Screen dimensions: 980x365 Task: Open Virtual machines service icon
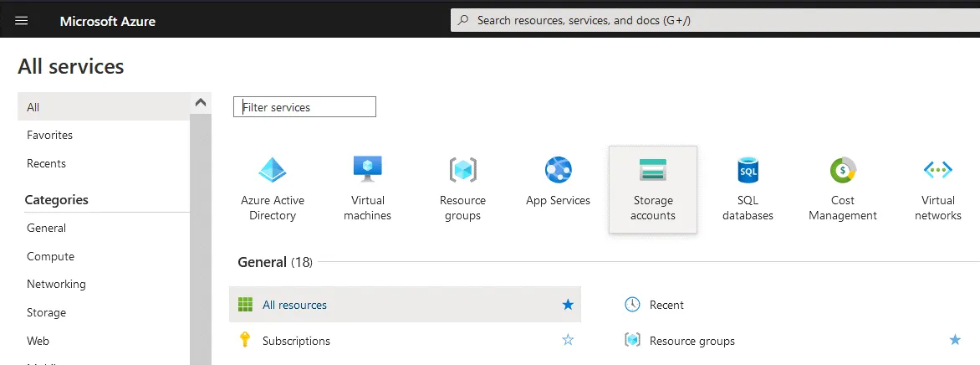(367, 171)
